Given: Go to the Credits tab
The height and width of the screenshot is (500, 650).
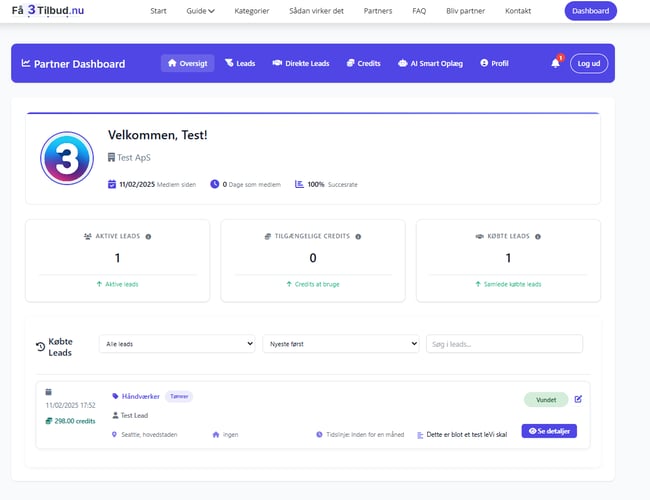Looking at the screenshot, I should pyautogui.click(x=364, y=63).
